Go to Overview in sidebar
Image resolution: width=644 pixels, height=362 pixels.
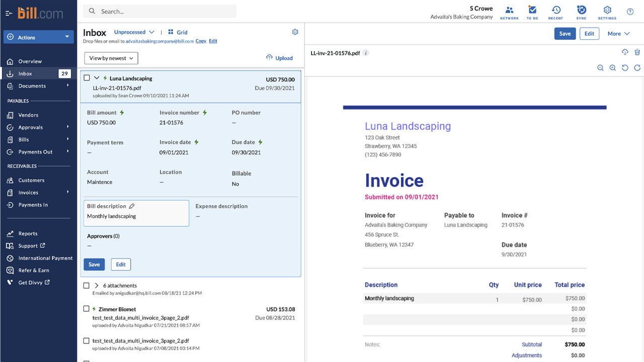click(x=30, y=61)
